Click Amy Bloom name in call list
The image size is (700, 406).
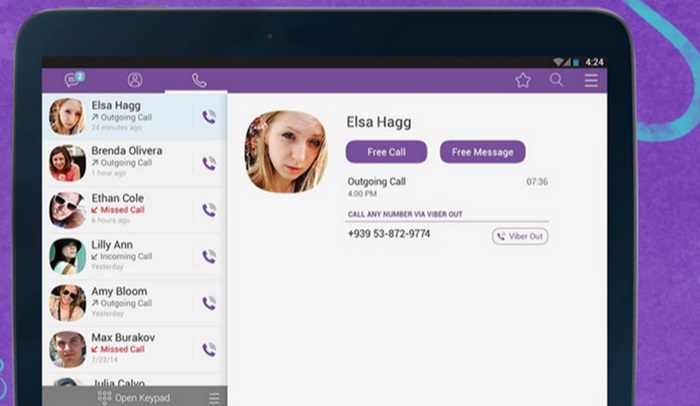point(119,291)
